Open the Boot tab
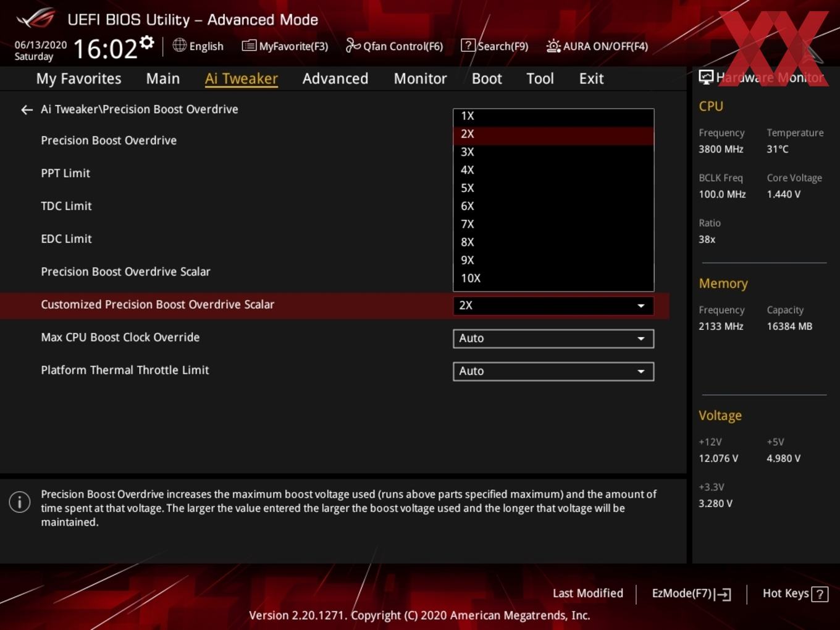This screenshot has width=840, height=630. tap(487, 78)
